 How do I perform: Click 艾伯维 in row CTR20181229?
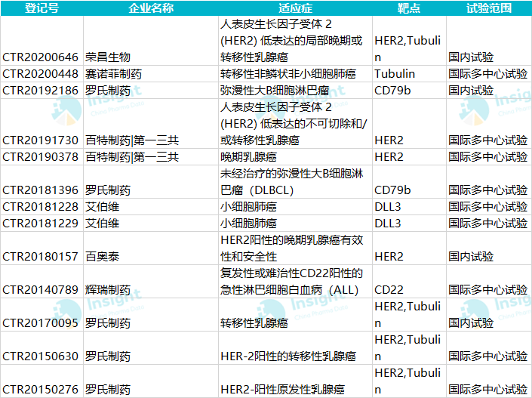click(102, 224)
